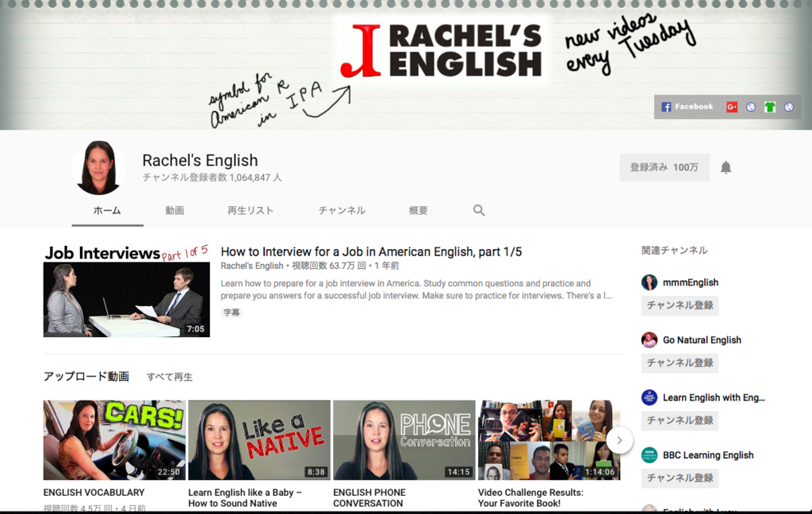The image size is (812, 514).
Task: Open the Job Interviews featured video thumbnail
Action: 127,290
